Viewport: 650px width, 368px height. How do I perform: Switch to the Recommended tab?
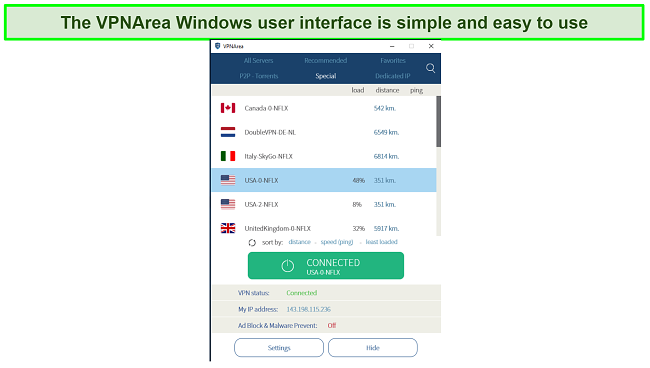point(325,61)
